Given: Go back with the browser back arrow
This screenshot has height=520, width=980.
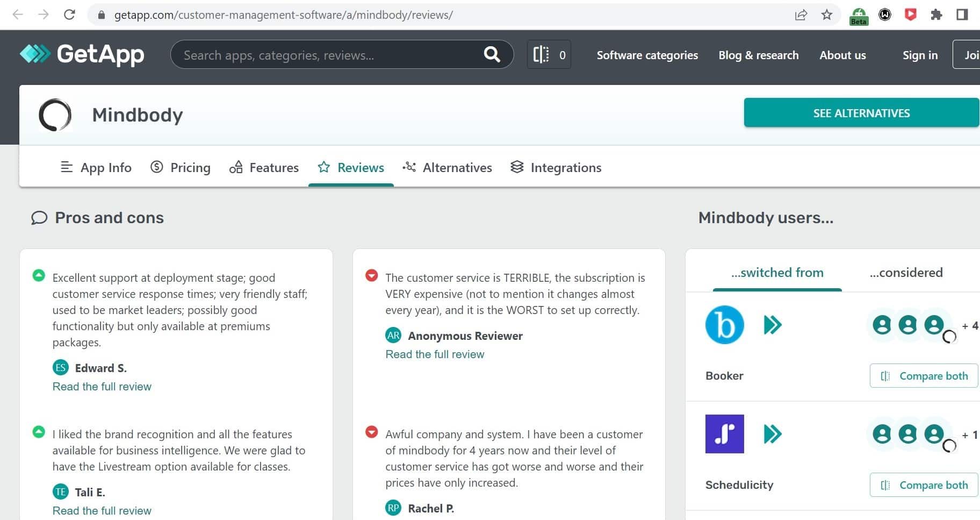Looking at the screenshot, I should (18, 15).
